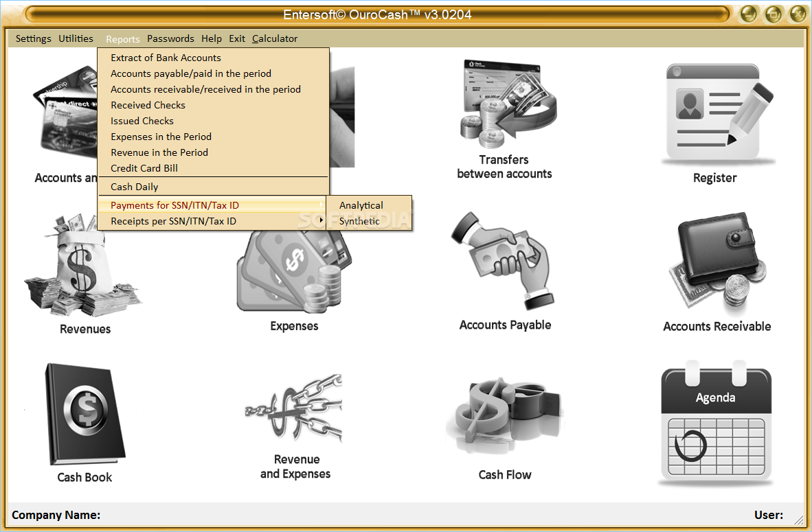Close the open Reports menu
This screenshot has height=532, width=812.
[123, 39]
